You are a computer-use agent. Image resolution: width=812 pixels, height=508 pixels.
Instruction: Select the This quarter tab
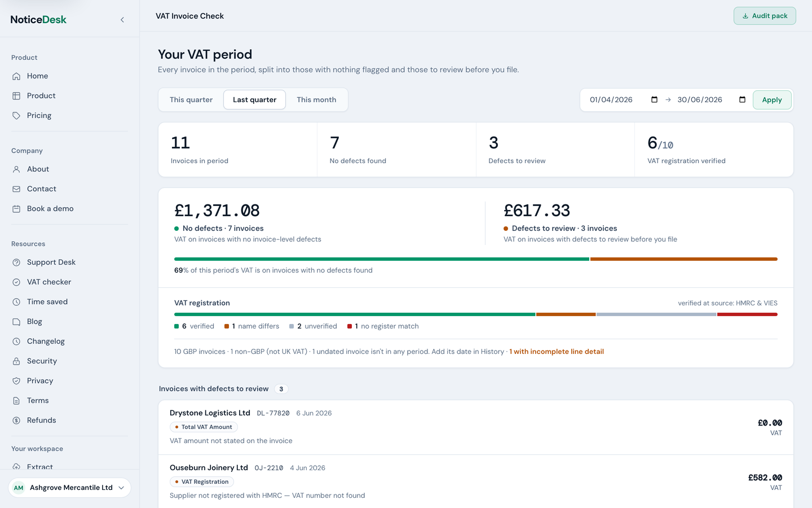click(191, 100)
